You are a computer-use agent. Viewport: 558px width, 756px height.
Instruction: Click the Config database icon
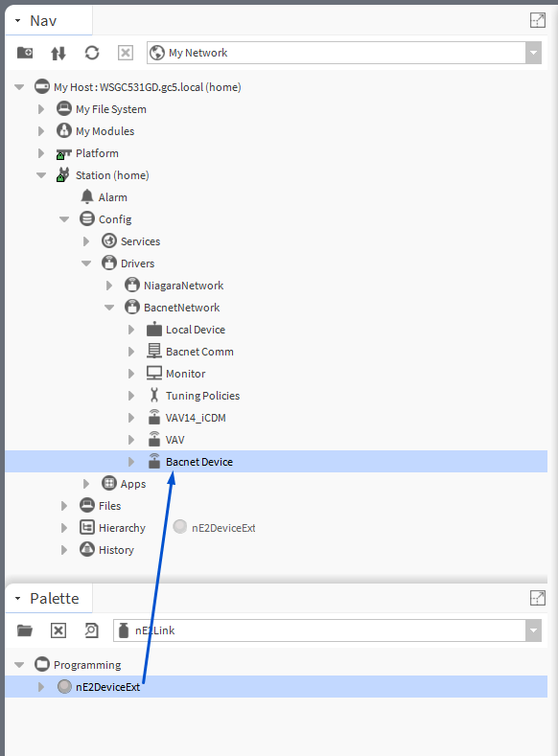click(x=87, y=218)
